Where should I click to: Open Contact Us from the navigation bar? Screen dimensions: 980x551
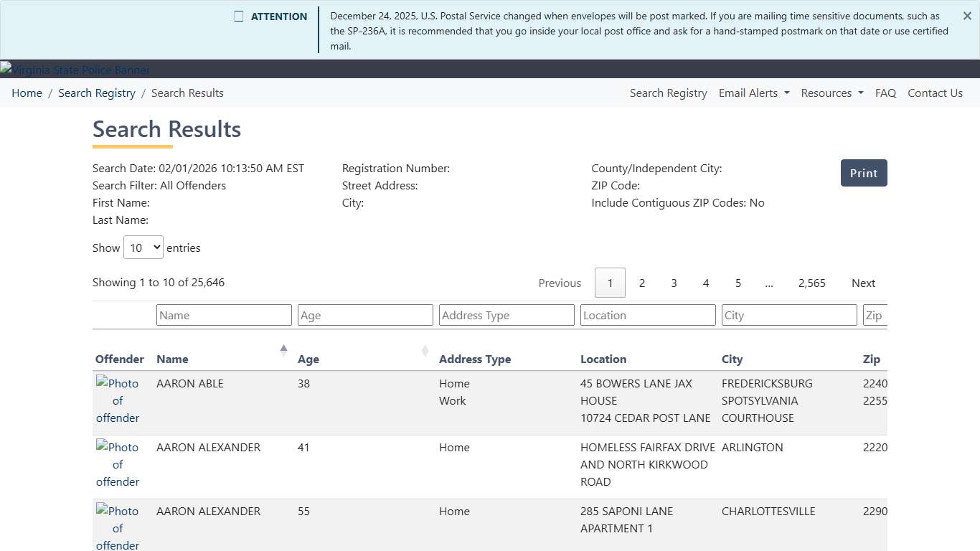click(935, 93)
